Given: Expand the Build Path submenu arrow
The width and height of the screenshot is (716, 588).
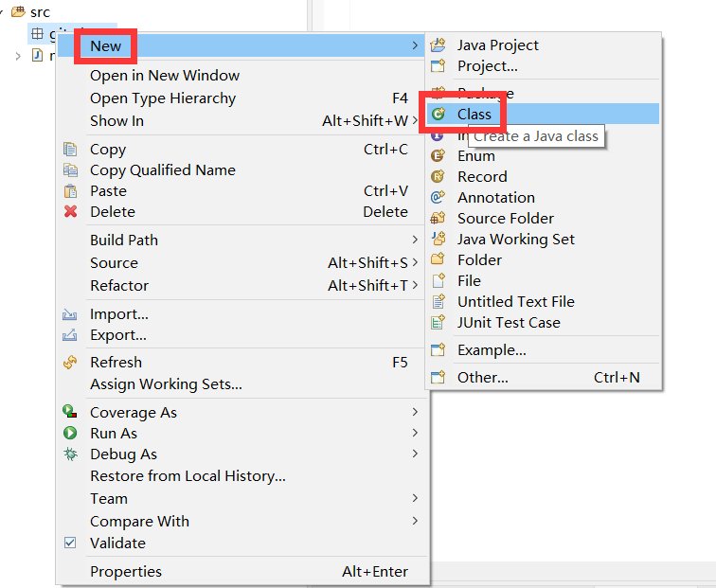Looking at the screenshot, I should click(415, 240).
